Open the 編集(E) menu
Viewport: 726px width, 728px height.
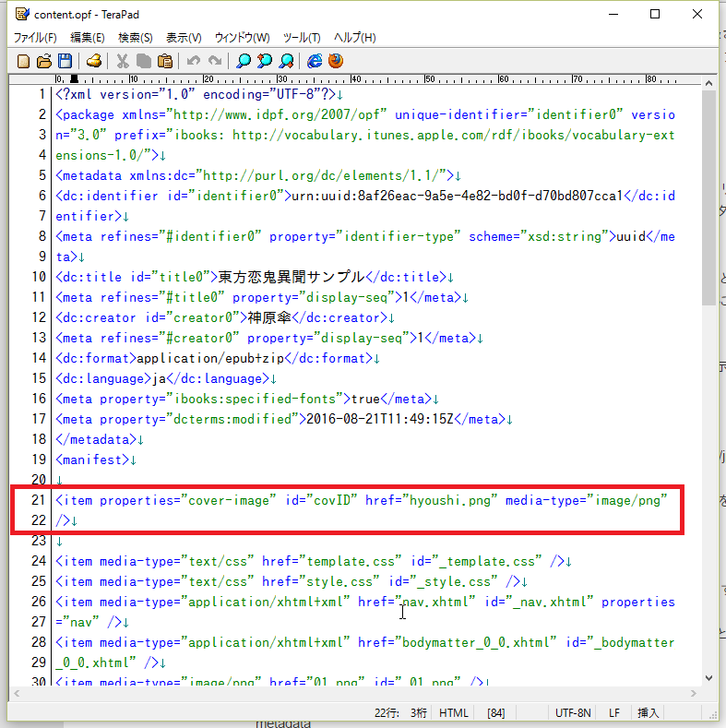coord(88,38)
